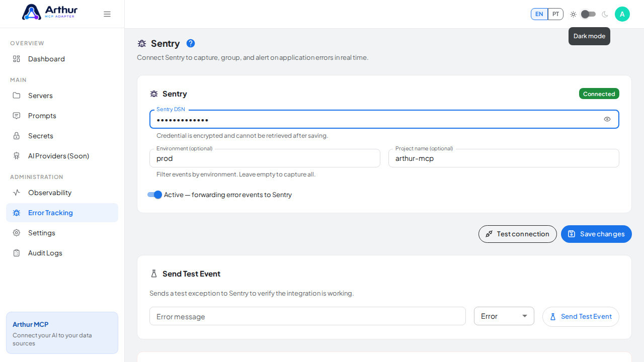Go to Prompts section
The width and height of the screenshot is (644, 362).
click(x=62, y=116)
